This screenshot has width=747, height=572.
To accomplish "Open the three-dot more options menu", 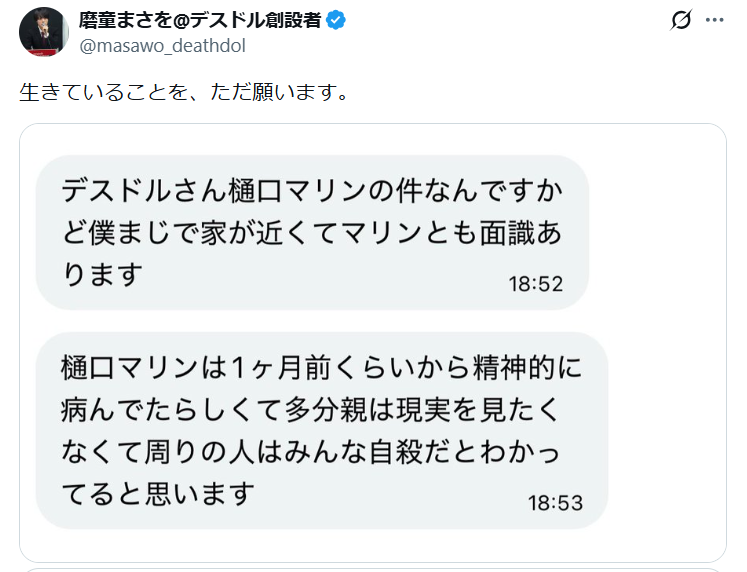I will [714, 21].
